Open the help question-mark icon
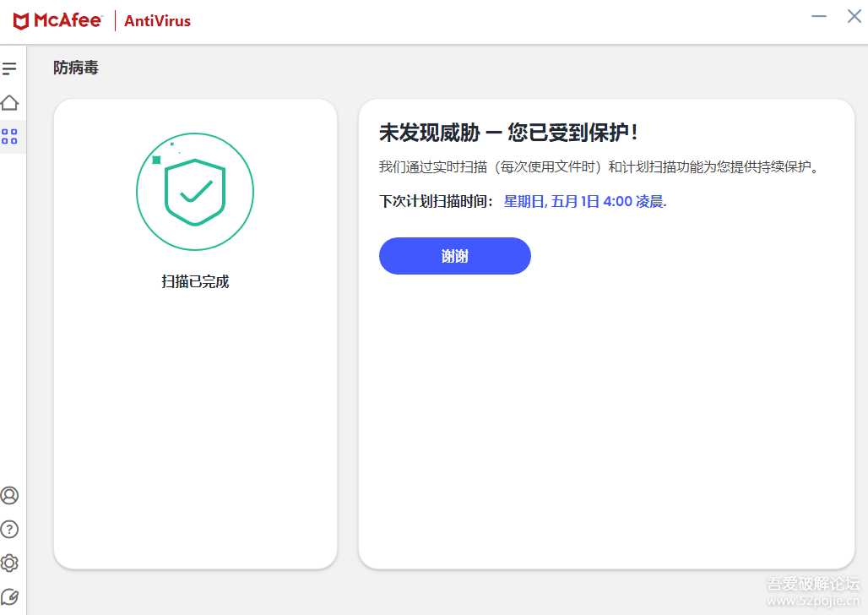This screenshot has height=615, width=868. click(11, 530)
